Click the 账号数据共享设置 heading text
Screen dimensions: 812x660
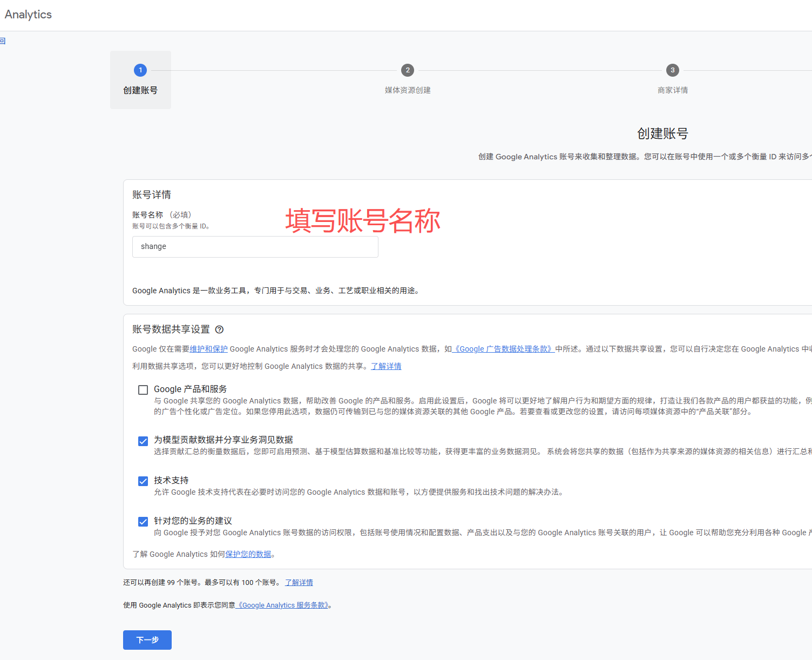coord(171,329)
